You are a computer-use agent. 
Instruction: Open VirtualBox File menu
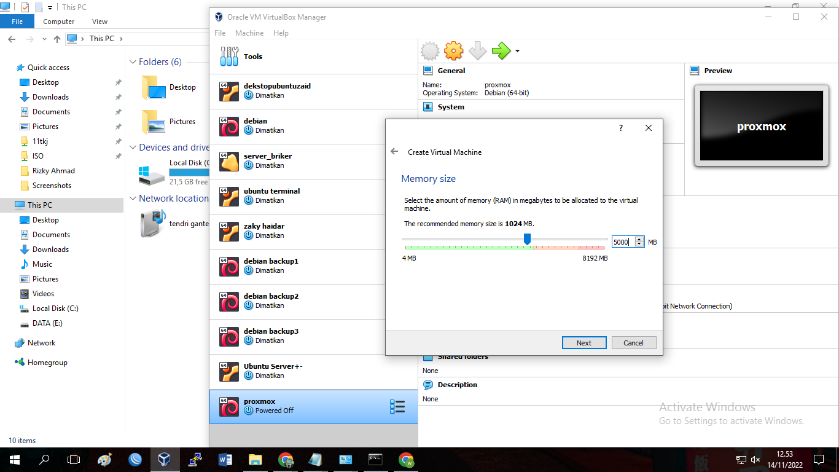coord(220,33)
